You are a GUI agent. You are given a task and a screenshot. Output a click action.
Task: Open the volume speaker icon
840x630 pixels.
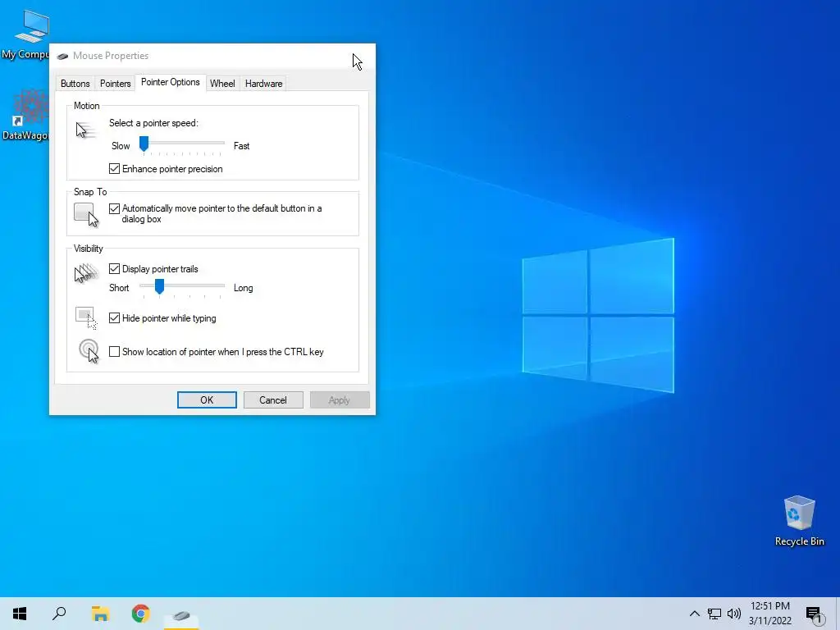tap(734, 614)
